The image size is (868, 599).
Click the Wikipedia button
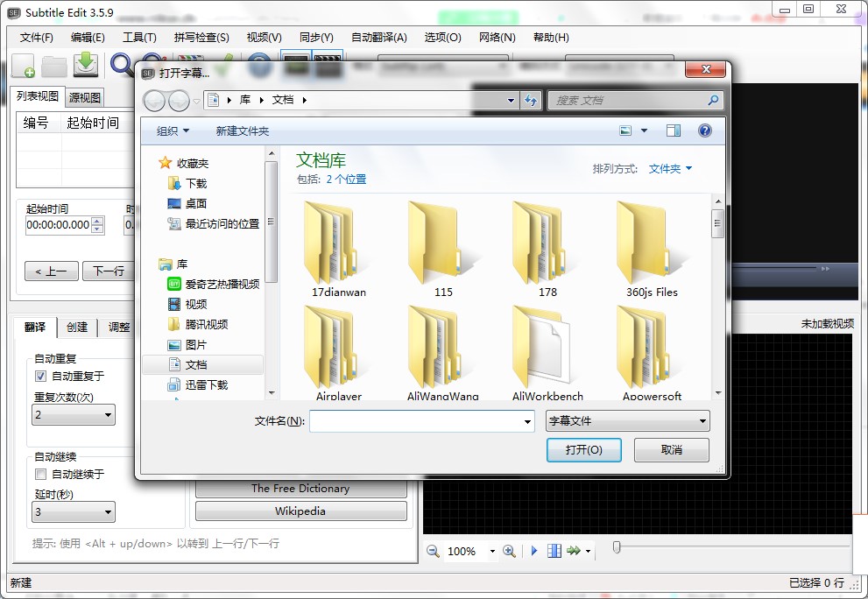300,511
